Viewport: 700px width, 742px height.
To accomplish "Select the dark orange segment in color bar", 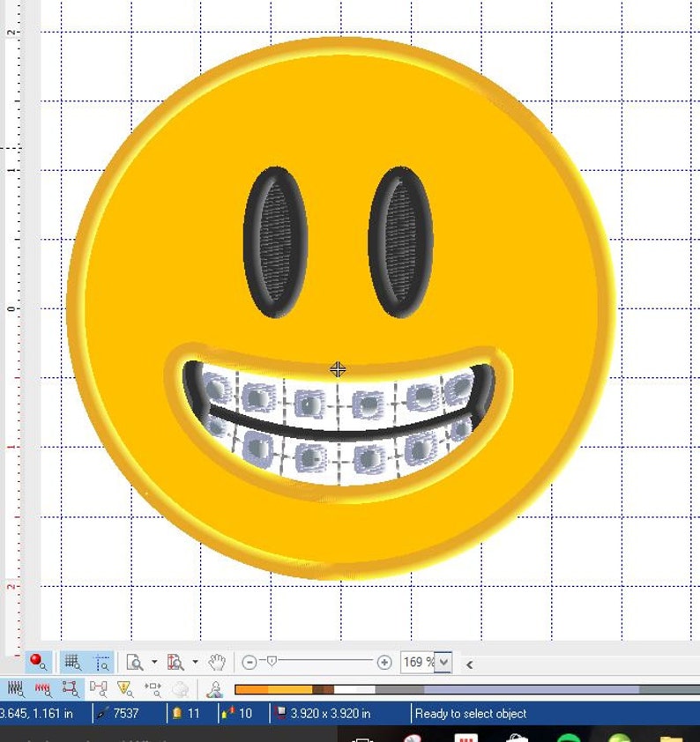I will coord(252,689).
